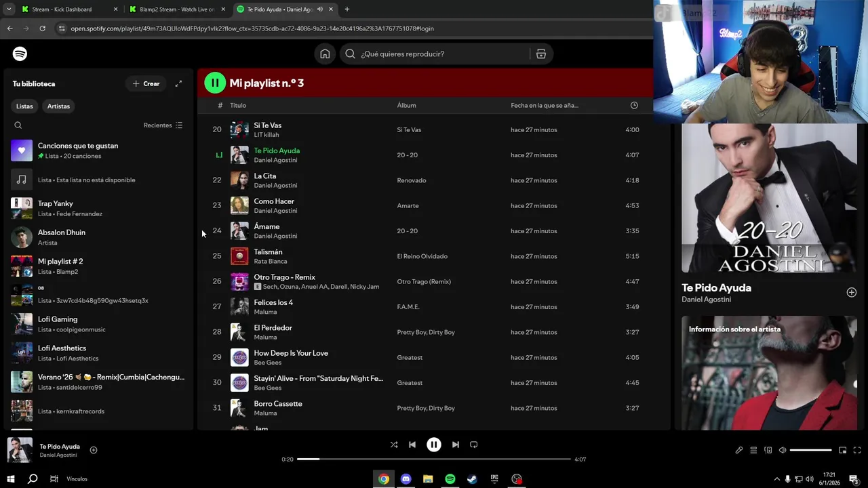
Task: Open lyrics with the microphone icon
Action: click(739, 450)
